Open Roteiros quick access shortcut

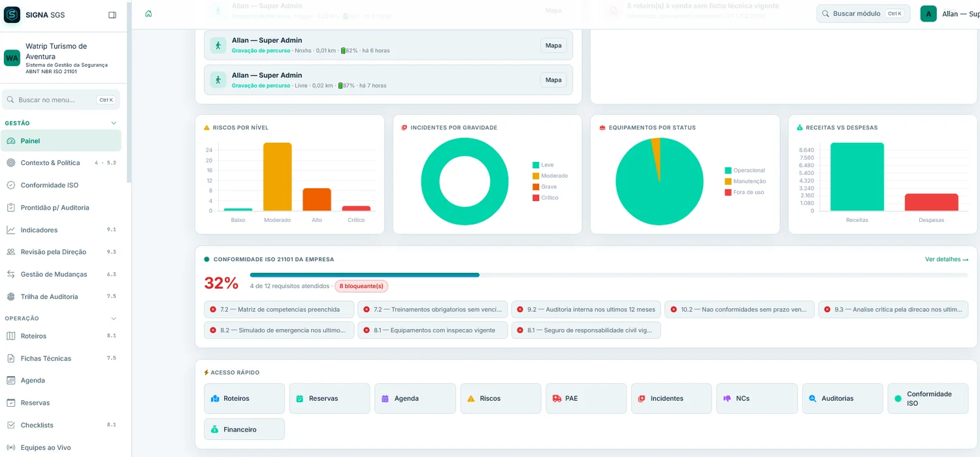pos(244,398)
